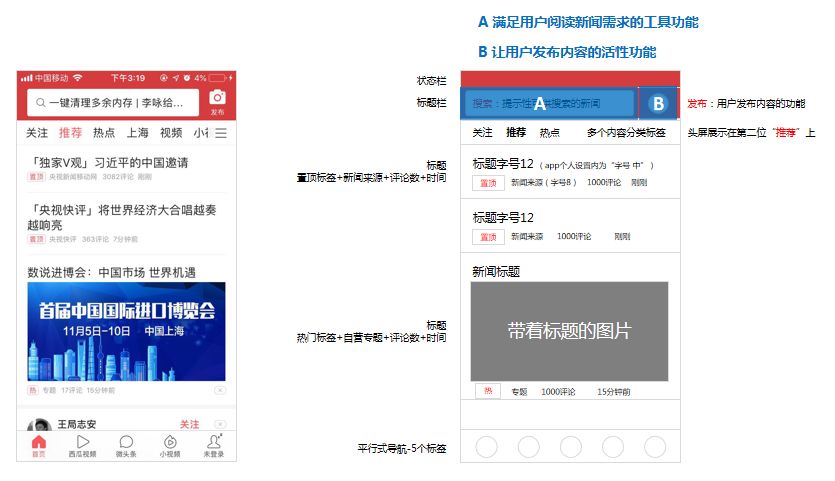Viewport: 835px width, 481px height.
Task: Click 17评论 under the expo banner
Action: coord(71,390)
